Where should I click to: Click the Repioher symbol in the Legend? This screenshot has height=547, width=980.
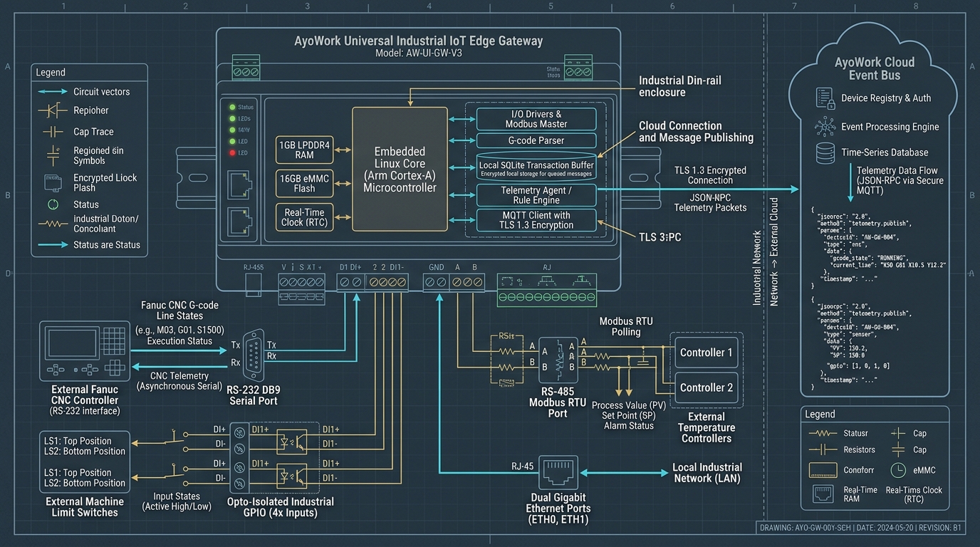pyautogui.click(x=53, y=110)
